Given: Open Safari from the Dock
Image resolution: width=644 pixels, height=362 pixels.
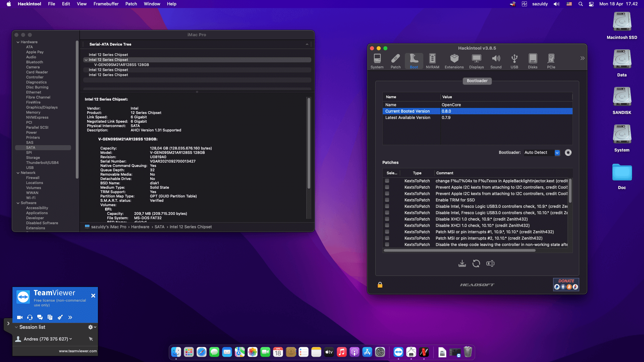Looking at the screenshot, I should pyautogui.click(x=202, y=352).
